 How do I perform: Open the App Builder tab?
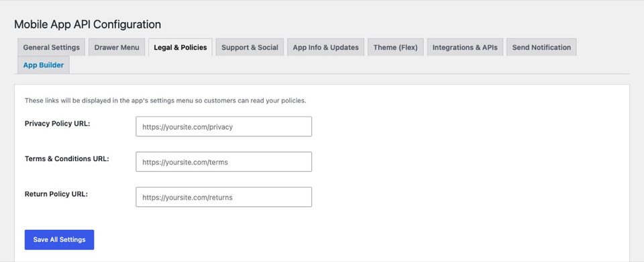tap(44, 65)
